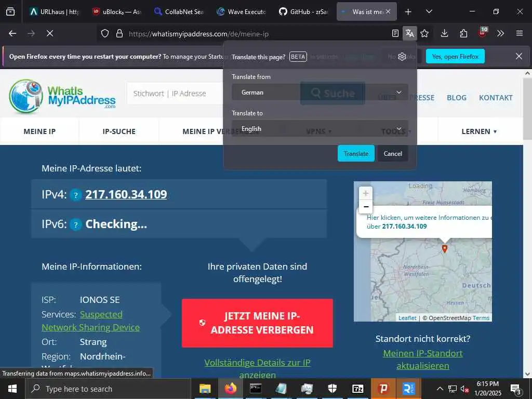Viewport: 532px width, 399px height.
Task: Open the 7-Zip taskbar icon
Action: pos(358,389)
